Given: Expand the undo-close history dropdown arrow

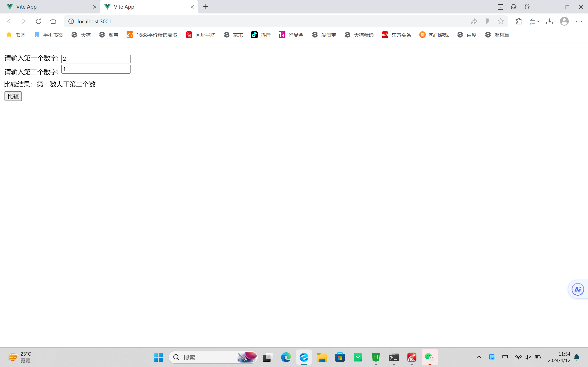Looking at the screenshot, I should click(x=538, y=21).
